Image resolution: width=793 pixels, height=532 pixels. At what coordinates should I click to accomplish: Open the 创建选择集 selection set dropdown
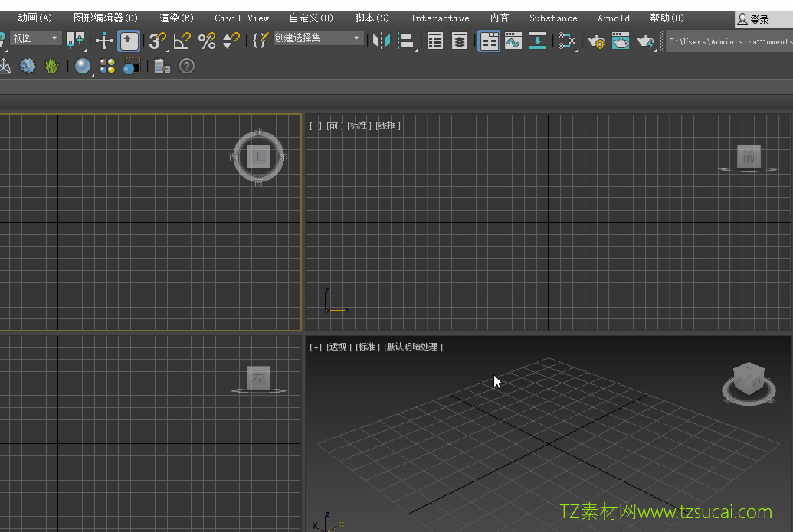318,38
